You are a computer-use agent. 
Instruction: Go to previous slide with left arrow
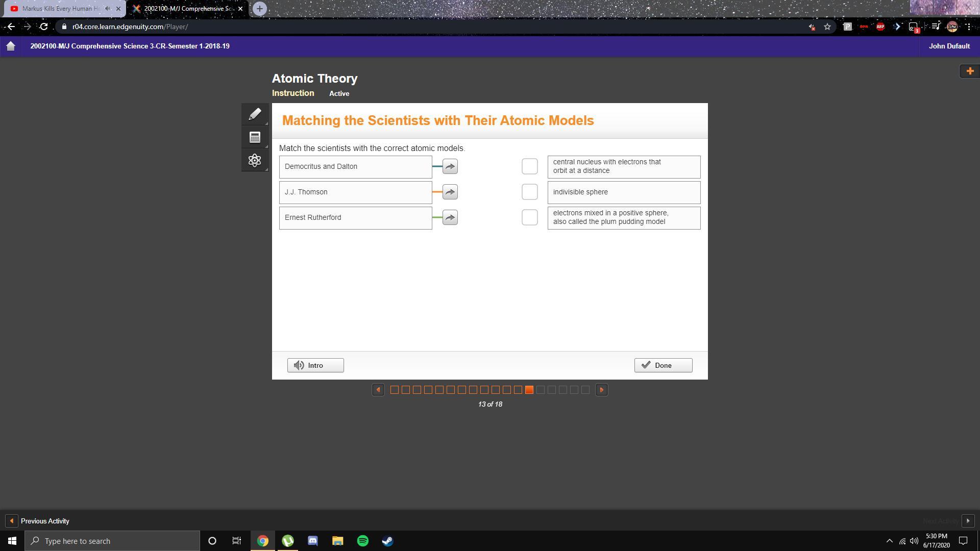378,390
